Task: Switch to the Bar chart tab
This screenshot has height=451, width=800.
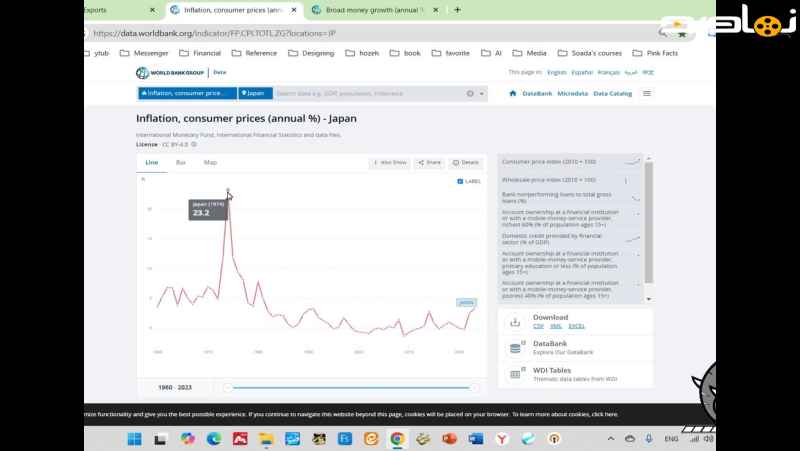Action: (181, 162)
